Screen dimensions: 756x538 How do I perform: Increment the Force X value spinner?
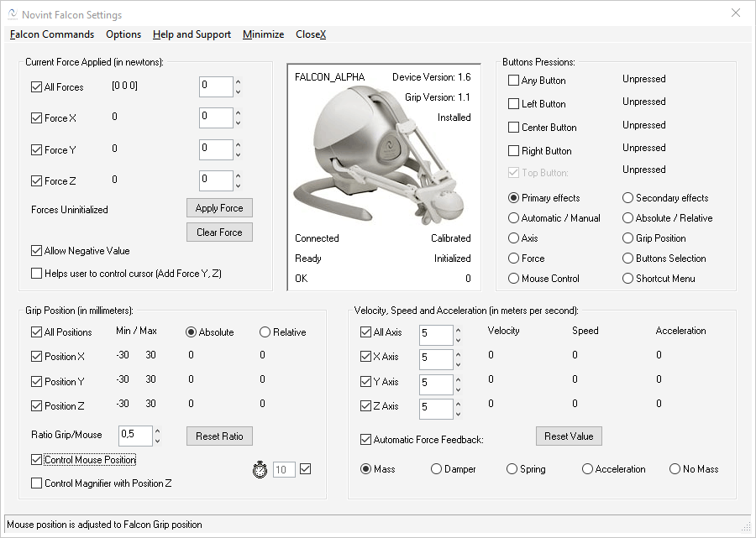point(236,114)
